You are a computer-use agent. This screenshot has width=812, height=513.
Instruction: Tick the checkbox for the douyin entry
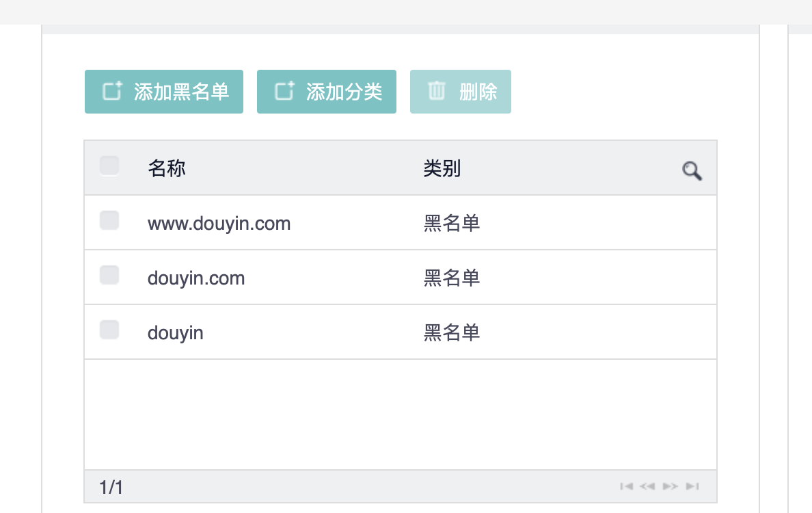pos(109,330)
